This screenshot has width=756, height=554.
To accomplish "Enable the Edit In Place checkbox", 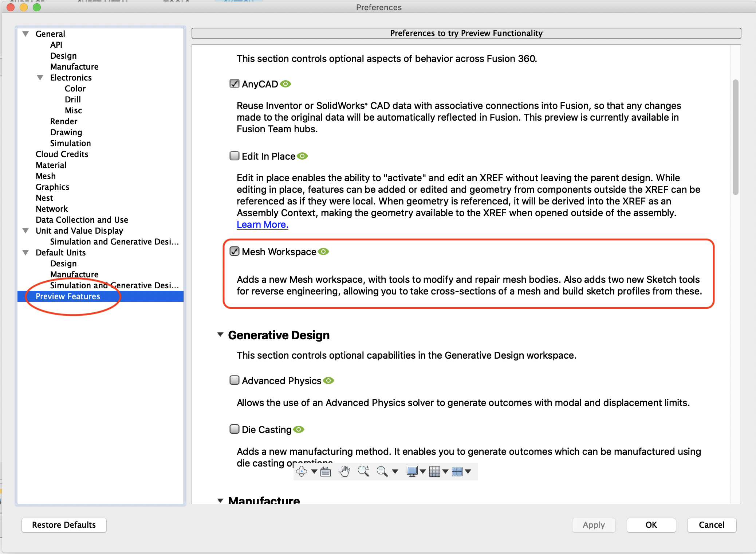I will pyautogui.click(x=234, y=156).
